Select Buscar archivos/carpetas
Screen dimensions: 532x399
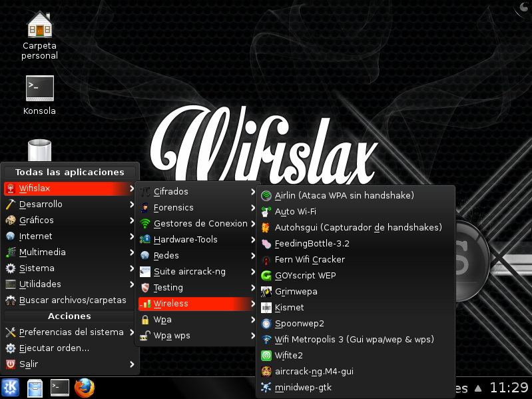[69, 300]
